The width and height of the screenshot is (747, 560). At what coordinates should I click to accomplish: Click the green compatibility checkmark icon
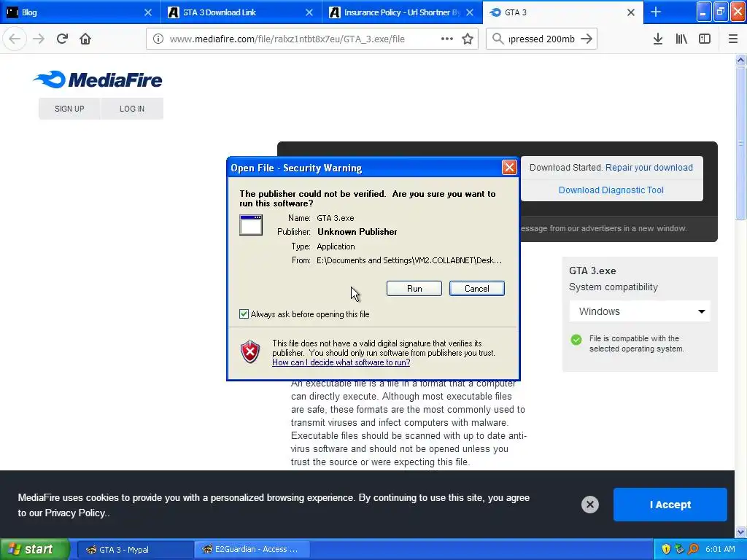click(576, 340)
